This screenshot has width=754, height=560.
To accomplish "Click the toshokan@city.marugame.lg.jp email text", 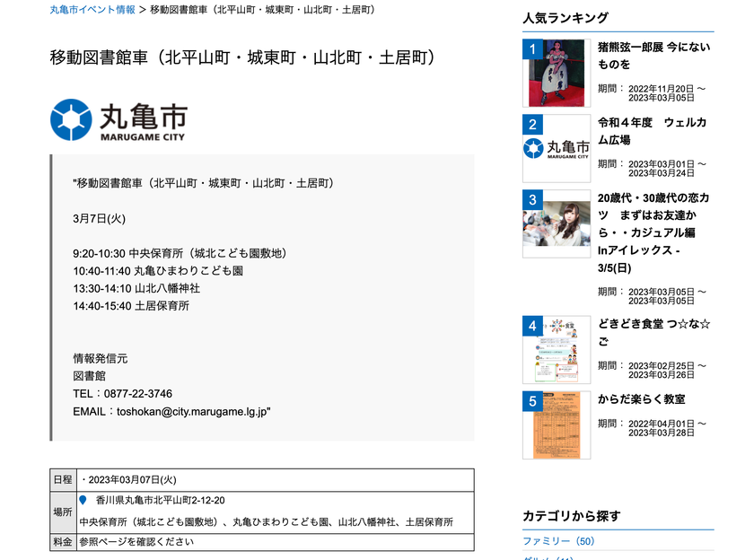I will pos(192,411).
